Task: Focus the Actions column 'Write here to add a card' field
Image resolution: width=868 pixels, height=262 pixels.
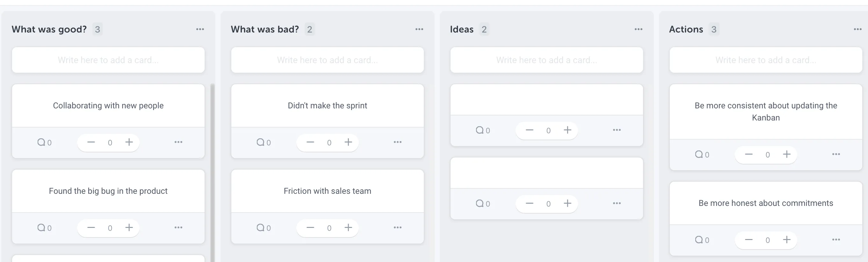Action: [766, 60]
